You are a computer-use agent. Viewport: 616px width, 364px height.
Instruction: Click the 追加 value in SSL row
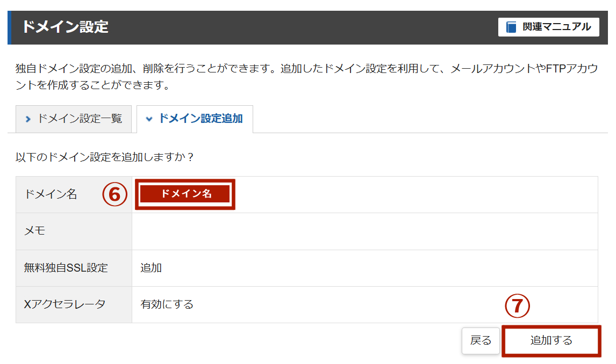coord(151,267)
